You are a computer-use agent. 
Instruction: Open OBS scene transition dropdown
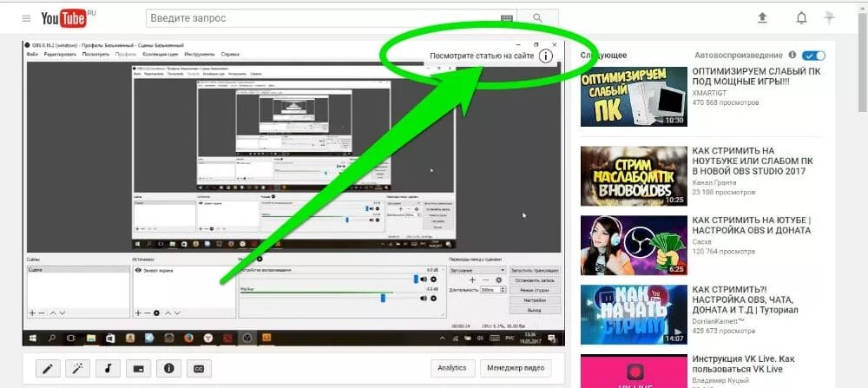tap(477, 270)
